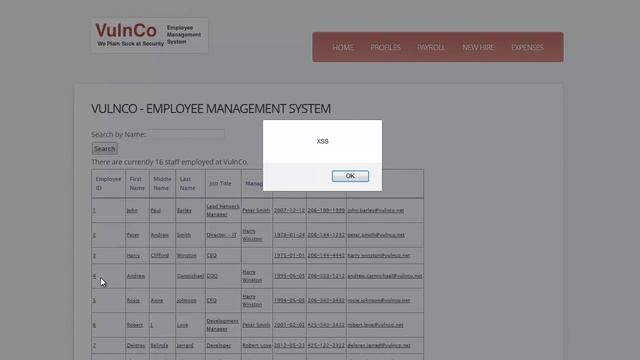Open first name link Rosie

(x=133, y=300)
